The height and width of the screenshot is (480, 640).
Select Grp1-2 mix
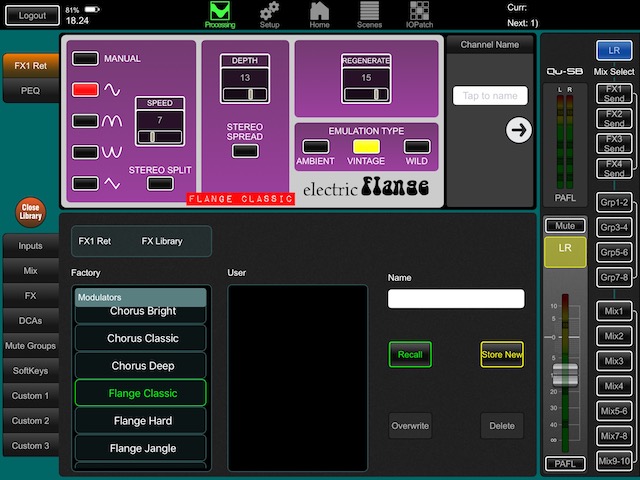(x=614, y=202)
